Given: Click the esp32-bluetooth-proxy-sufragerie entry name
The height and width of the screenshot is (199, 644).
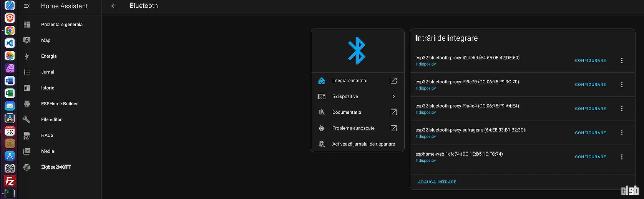Looking at the screenshot, I should (x=470, y=130).
